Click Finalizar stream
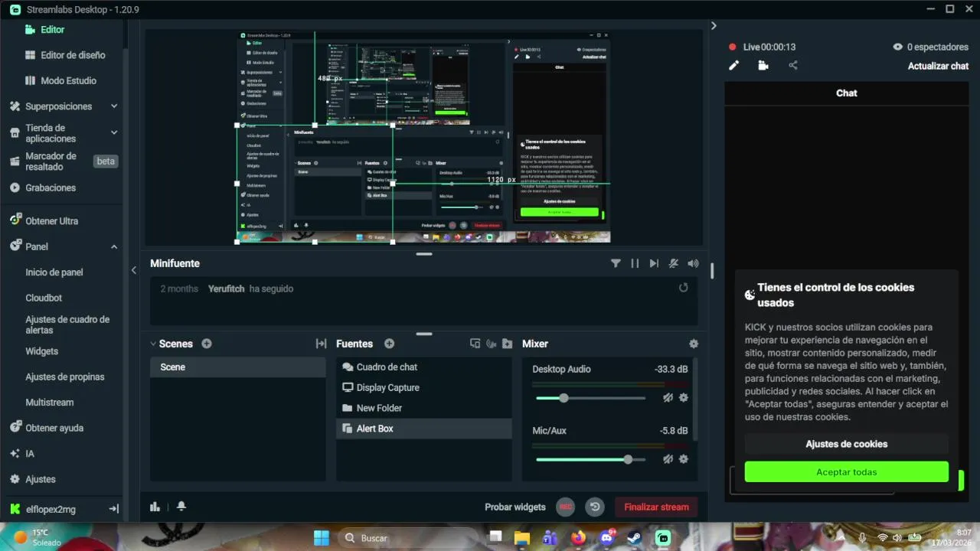 coord(656,507)
